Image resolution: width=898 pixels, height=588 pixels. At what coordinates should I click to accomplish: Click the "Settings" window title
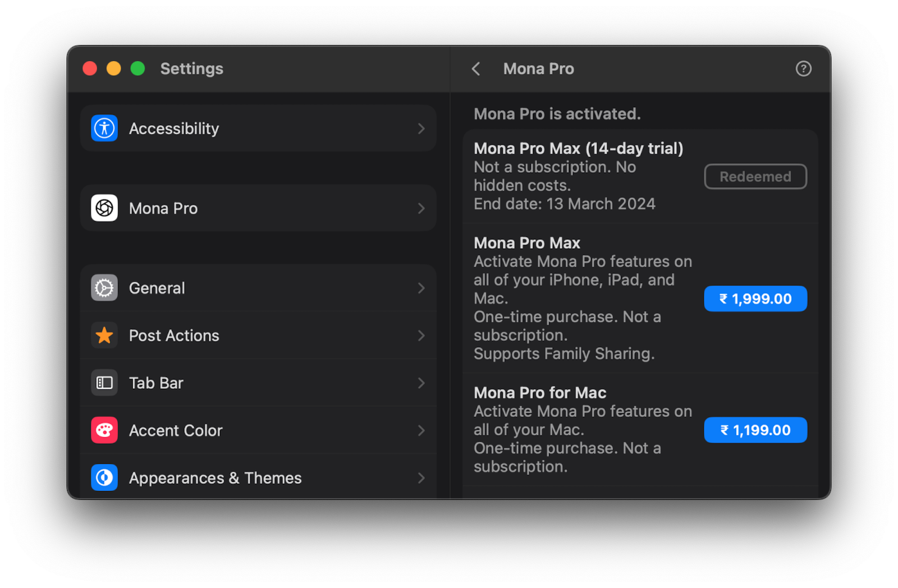point(191,68)
